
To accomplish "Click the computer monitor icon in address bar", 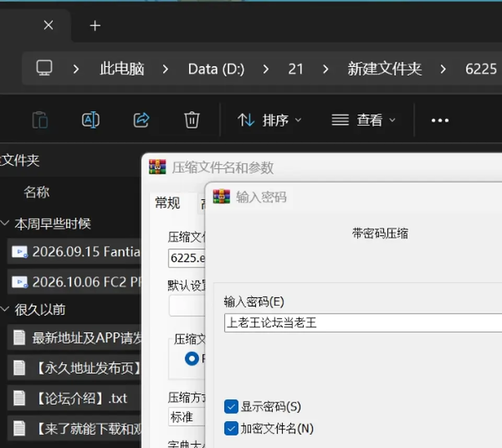I will 44,68.
